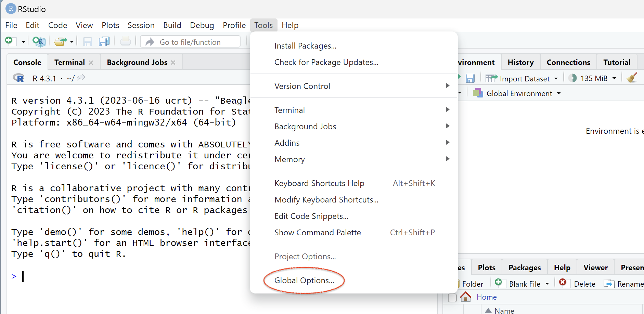Open Global Options...
The width and height of the screenshot is (644, 314).
tap(354, 280)
